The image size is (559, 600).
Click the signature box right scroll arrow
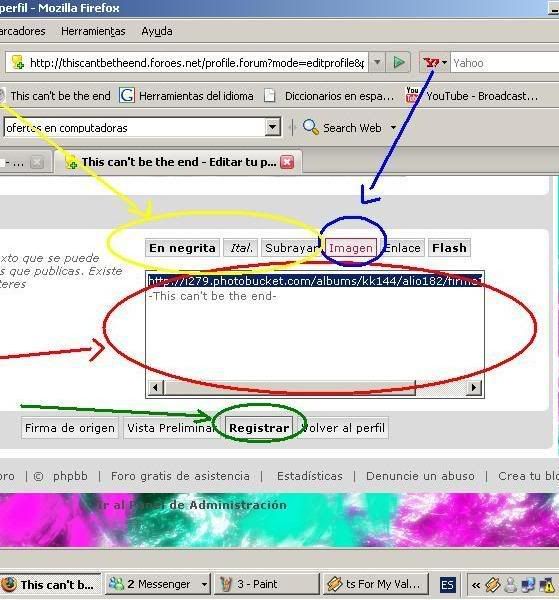pos(474,387)
